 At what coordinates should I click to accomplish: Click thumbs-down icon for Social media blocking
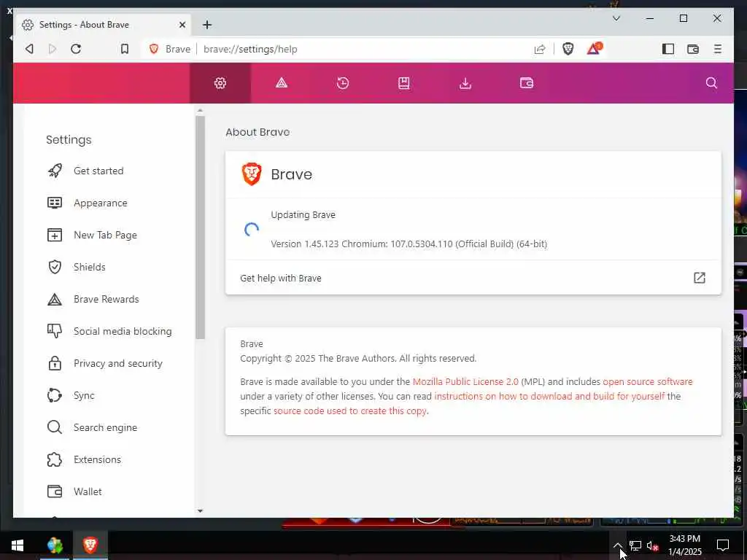55,331
